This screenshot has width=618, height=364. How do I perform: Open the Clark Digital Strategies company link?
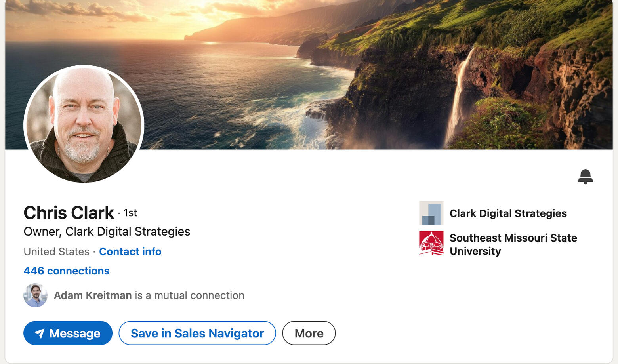[508, 213]
